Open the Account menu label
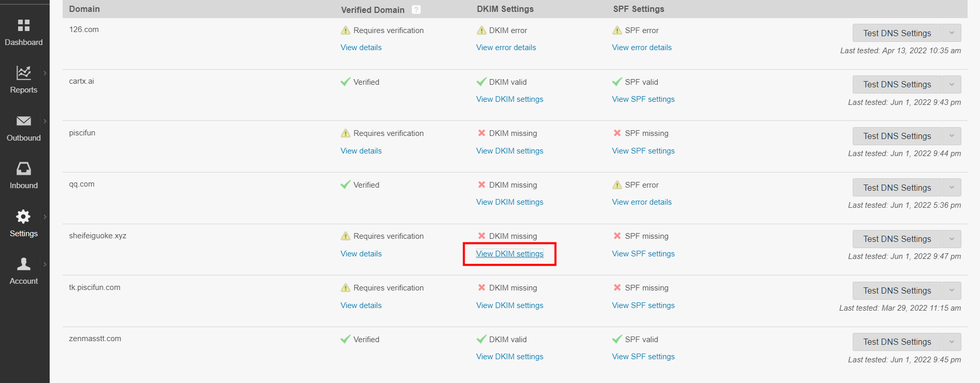980x383 pixels. click(24, 281)
